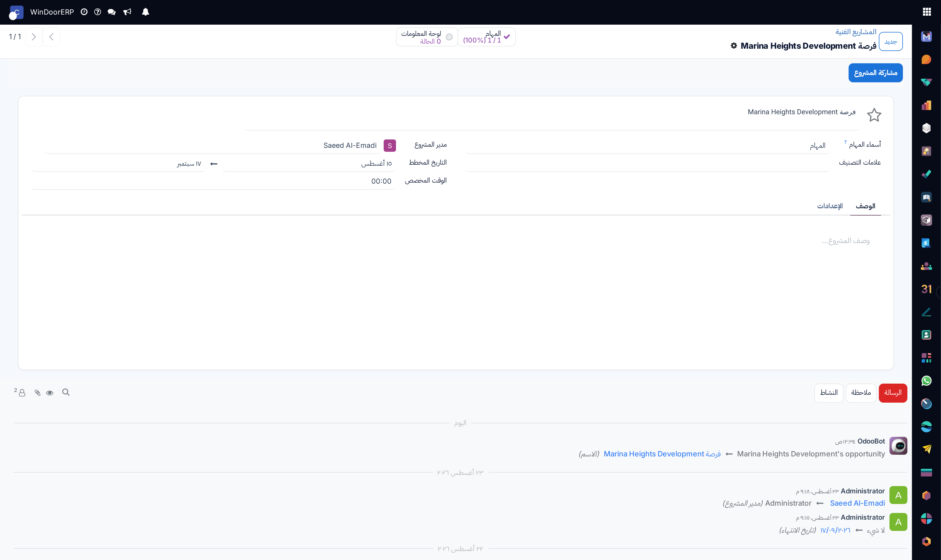This screenshot has height=560, width=941.
Task: Click the جديد new record button
Action: pyautogui.click(x=890, y=41)
